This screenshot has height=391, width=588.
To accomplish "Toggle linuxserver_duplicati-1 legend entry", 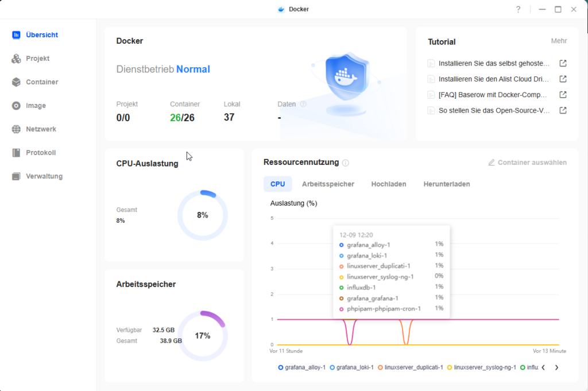I will 410,367.
